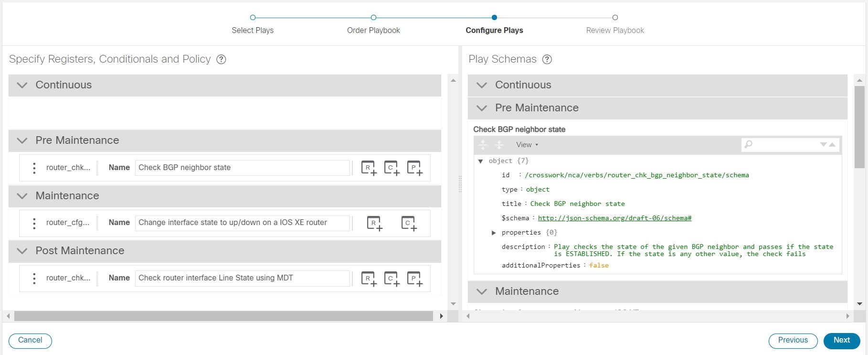Collapse the object {7} tree node

point(481,161)
